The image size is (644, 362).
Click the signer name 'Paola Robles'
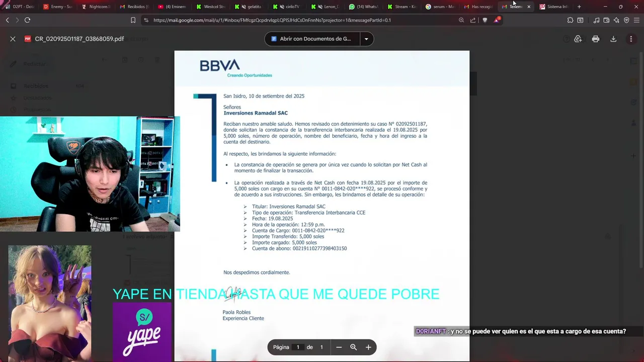click(x=236, y=312)
